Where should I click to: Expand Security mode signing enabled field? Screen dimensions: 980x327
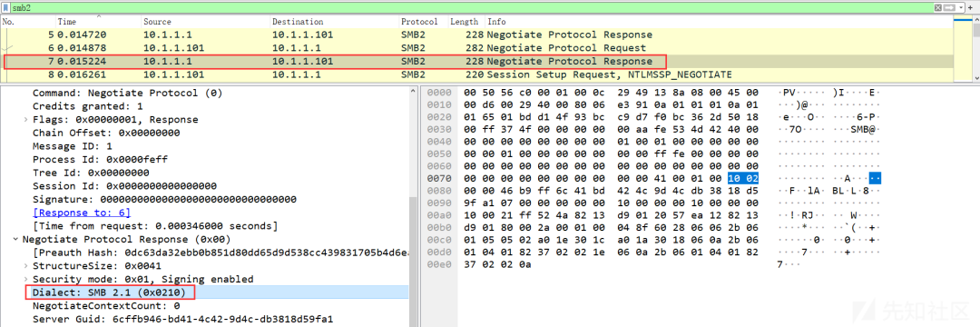coord(25,279)
